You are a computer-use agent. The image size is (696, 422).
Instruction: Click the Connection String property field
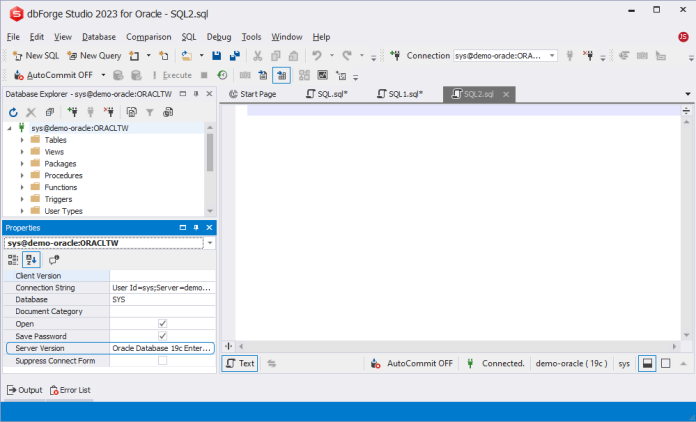point(161,288)
